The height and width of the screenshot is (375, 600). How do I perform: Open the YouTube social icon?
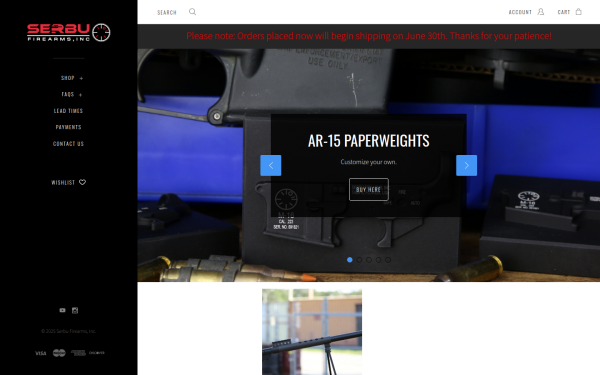62,310
